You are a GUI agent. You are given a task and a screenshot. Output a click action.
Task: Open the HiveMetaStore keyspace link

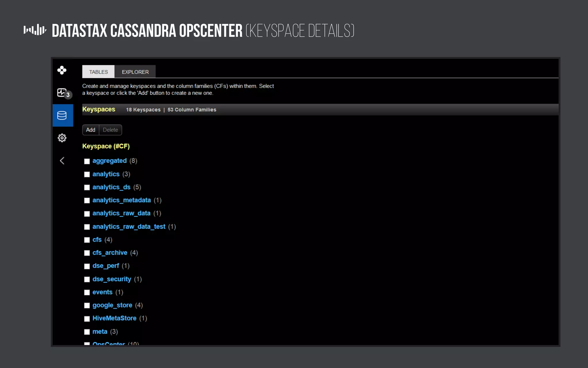(x=114, y=318)
